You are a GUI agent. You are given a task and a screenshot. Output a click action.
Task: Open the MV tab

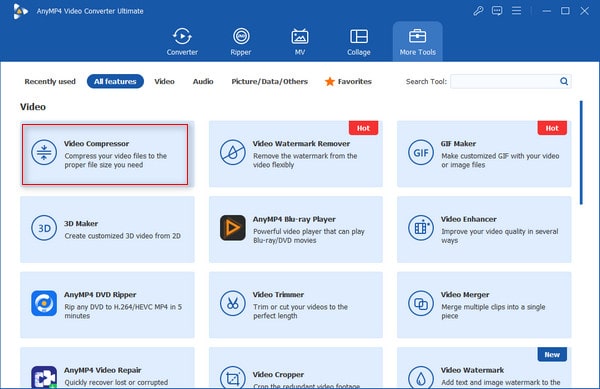click(300, 42)
